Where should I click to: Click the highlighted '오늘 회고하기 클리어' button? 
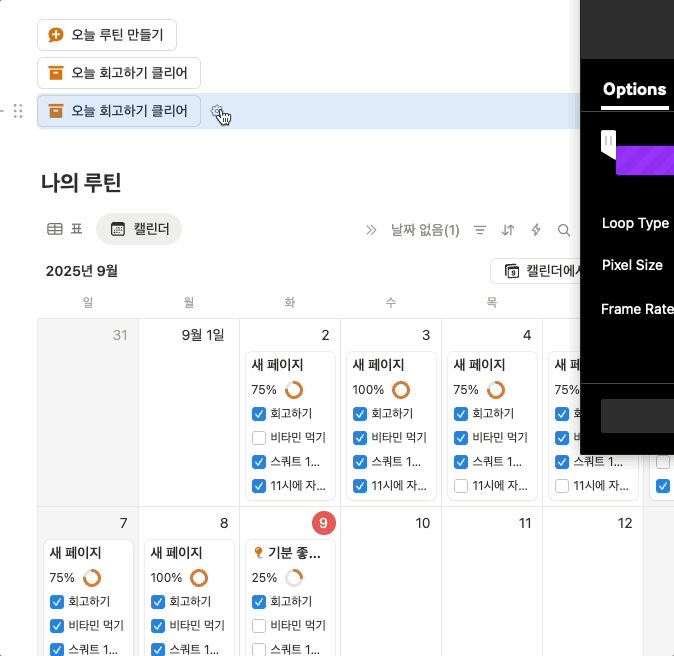tap(119, 111)
